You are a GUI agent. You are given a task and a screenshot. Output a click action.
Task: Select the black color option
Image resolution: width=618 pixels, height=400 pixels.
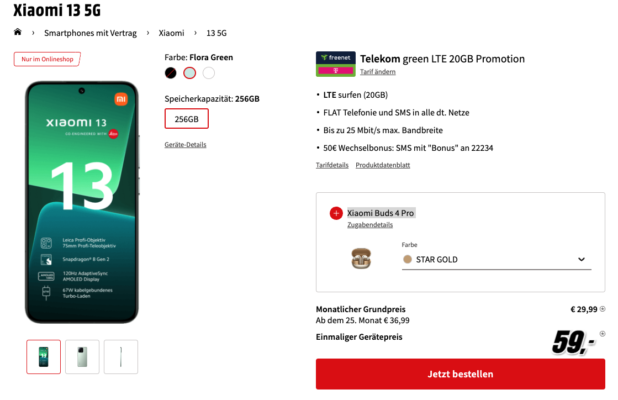point(170,73)
